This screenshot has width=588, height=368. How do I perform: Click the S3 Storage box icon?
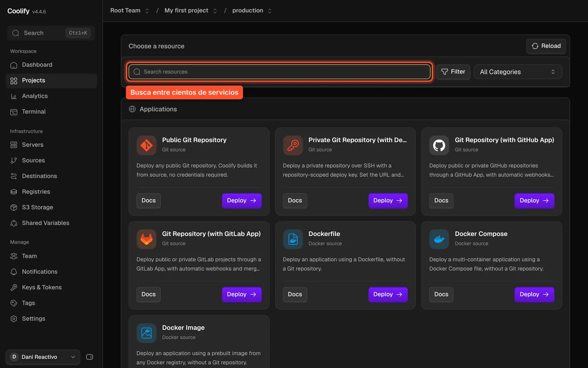(x=14, y=208)
